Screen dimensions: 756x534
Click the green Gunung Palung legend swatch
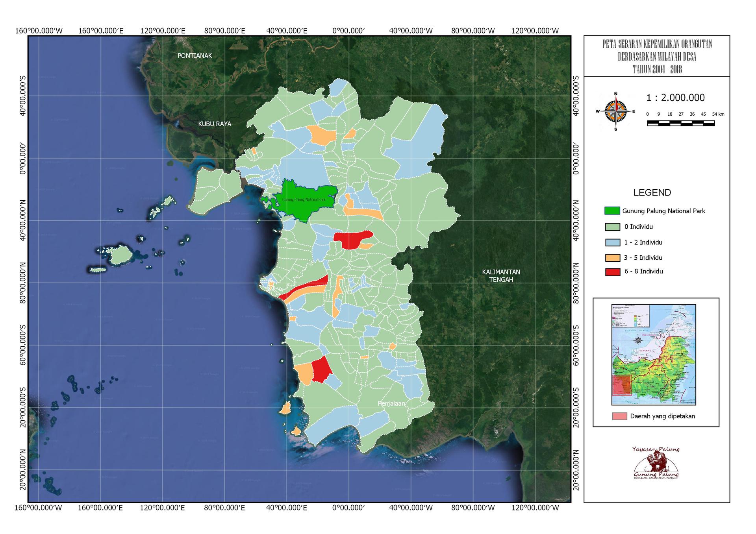pos(612,211)
